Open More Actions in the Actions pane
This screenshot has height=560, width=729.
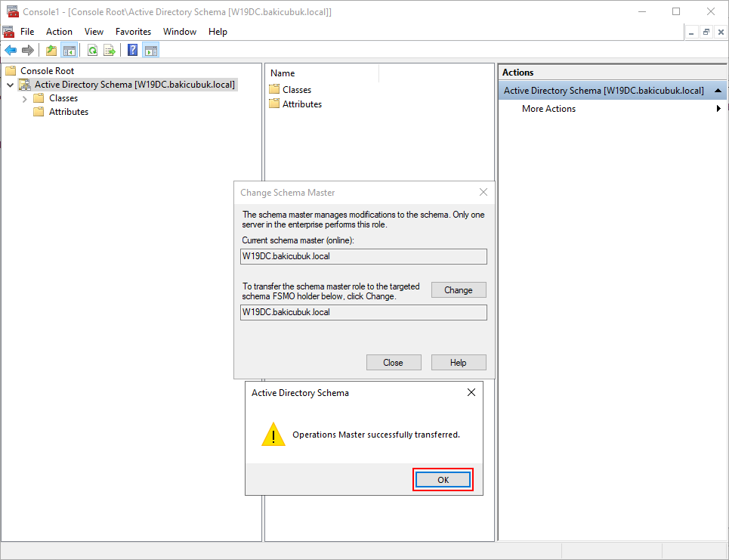(548, 108)
